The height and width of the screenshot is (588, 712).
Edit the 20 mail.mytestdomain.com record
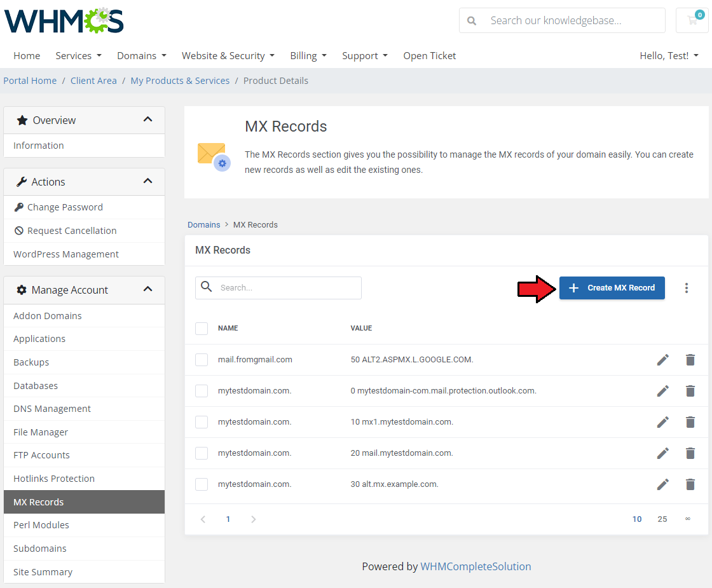pos(662,453)
